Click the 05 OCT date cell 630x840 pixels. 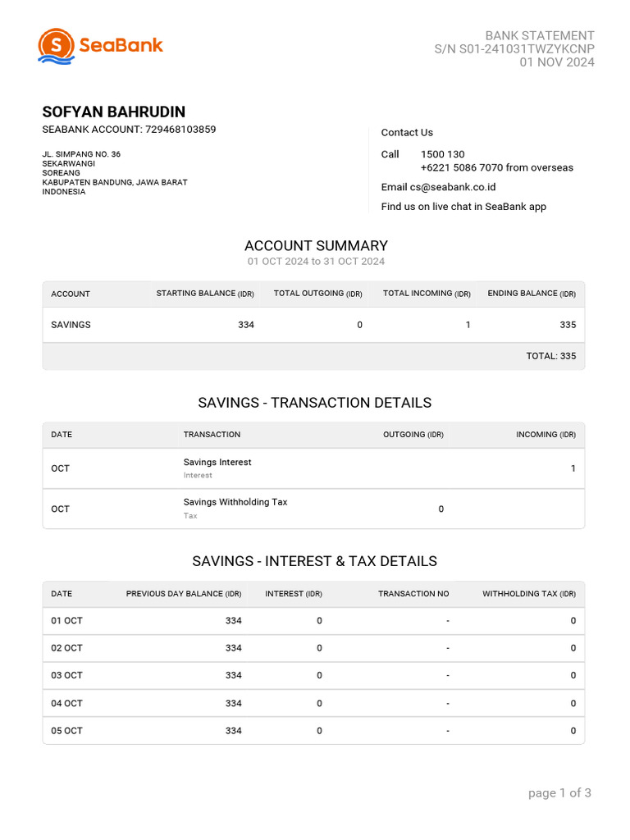click(x=66, y=731)
